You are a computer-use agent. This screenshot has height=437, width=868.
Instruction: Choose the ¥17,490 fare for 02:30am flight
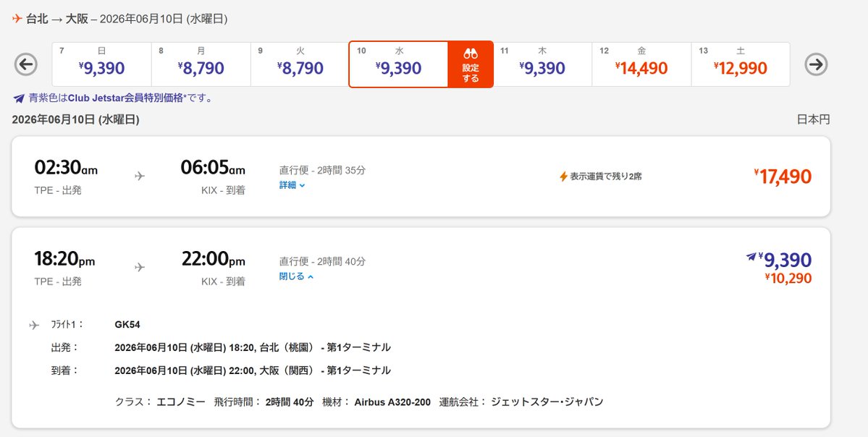click(x=783, y=177)
